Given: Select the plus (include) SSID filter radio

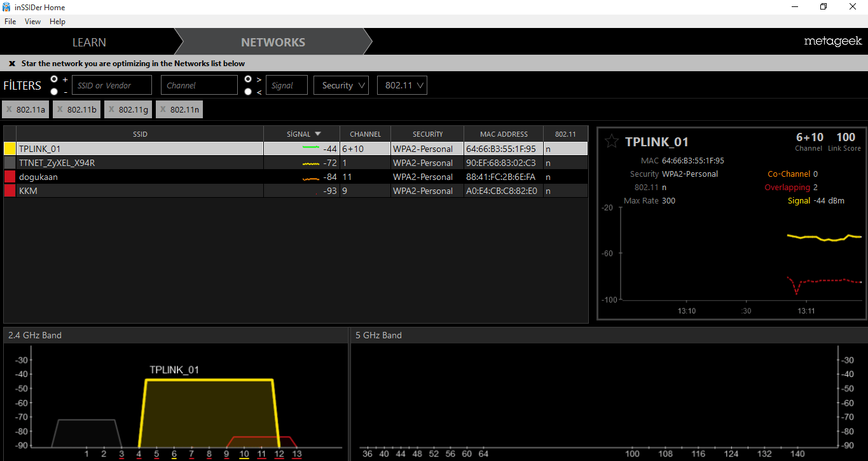Looking at the screenshot, I should (54, 79).
